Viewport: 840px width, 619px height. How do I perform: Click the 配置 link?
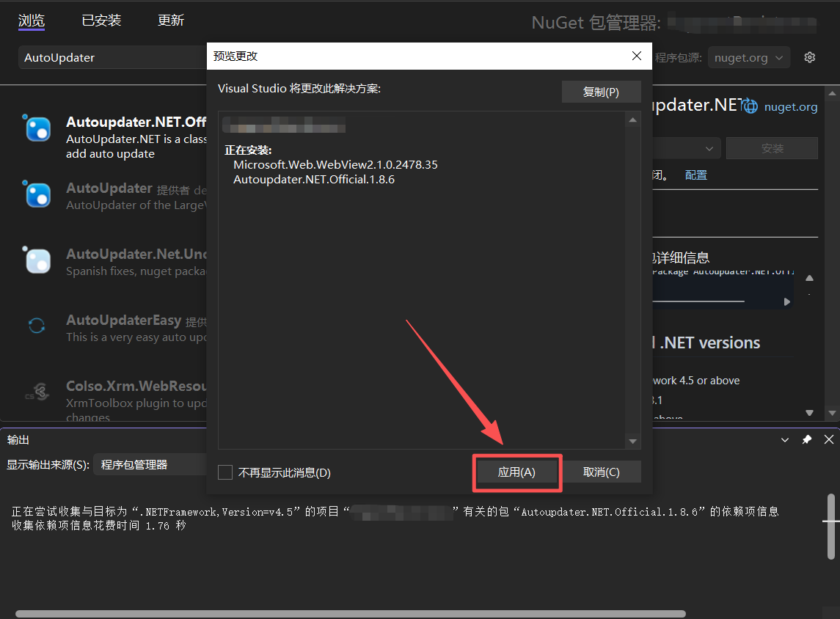(x=696, y=175)
